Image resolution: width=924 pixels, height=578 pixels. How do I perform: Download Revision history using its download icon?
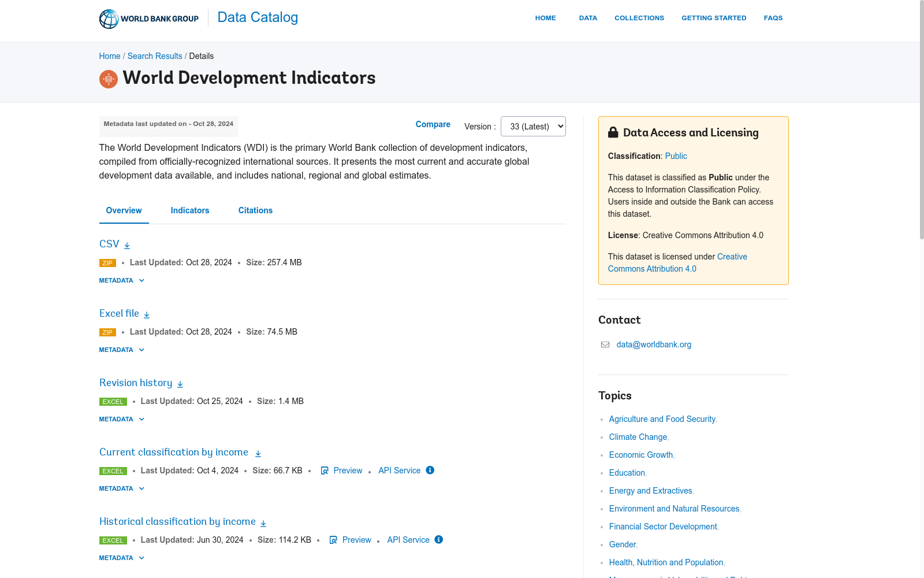click(x=180, y=383)
